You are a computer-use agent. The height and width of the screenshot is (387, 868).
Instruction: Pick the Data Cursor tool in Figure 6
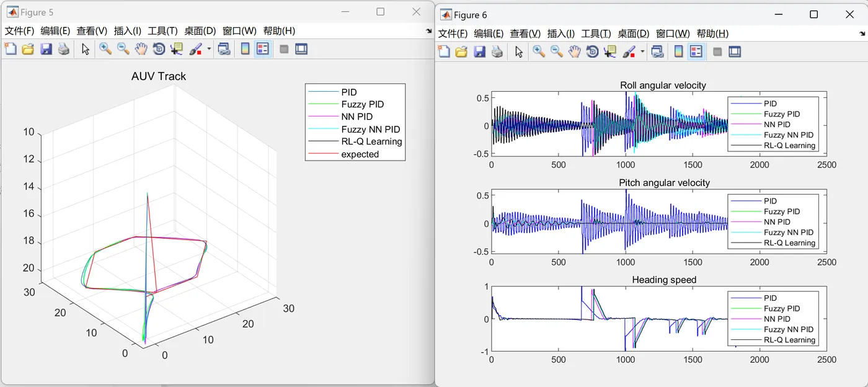click(610, 51)
